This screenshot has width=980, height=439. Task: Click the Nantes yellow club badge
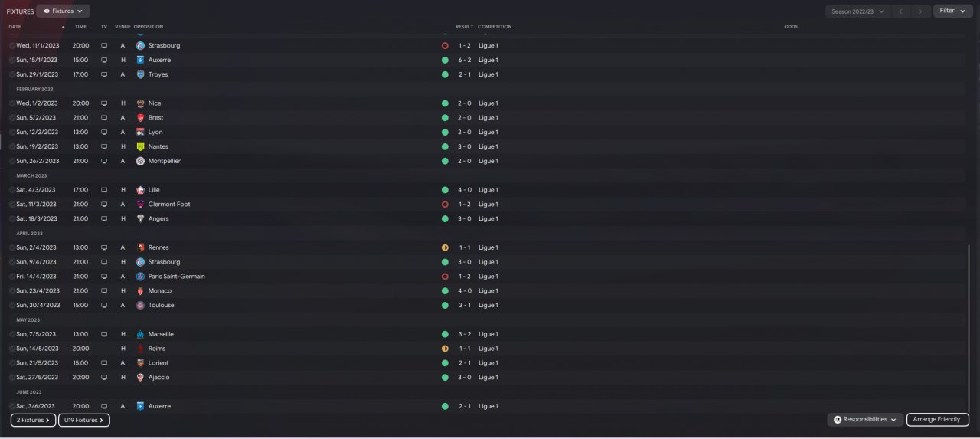click(x=140, y=146)
